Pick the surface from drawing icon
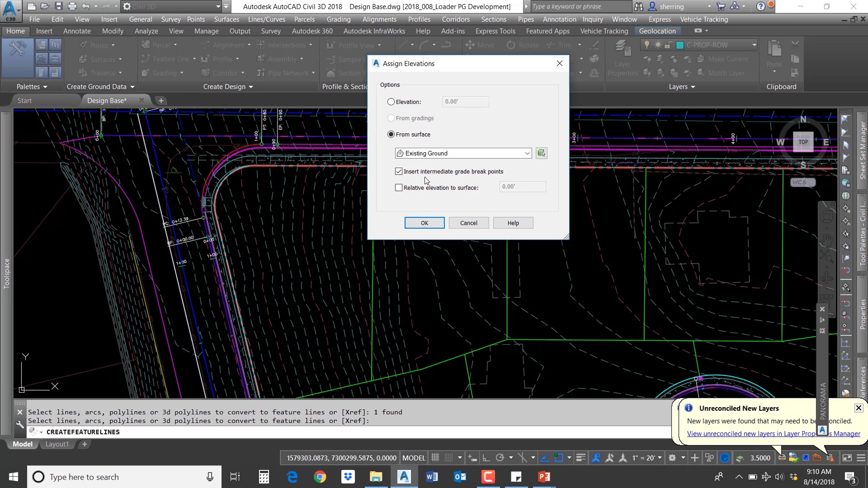This screenshot has width=868, height=488. point(541,153)
